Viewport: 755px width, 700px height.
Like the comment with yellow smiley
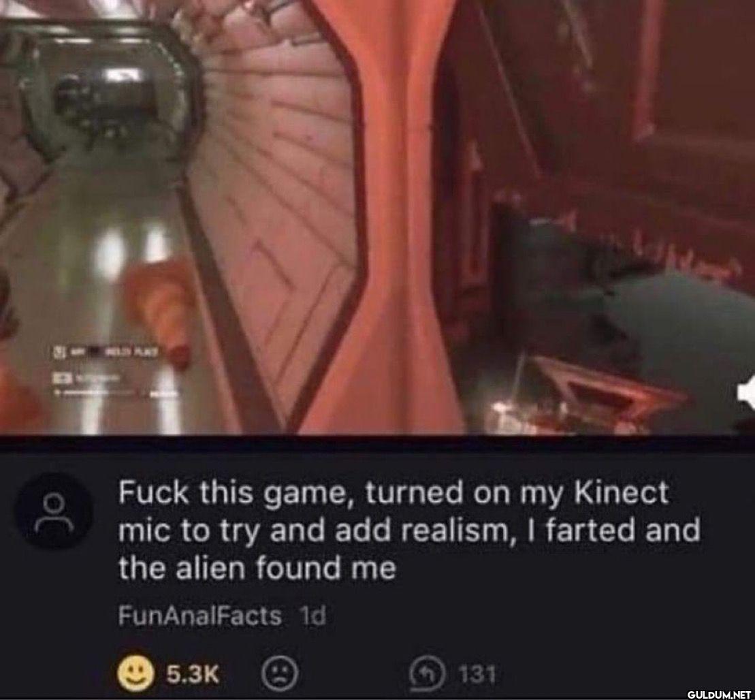[x=135, y=675]
